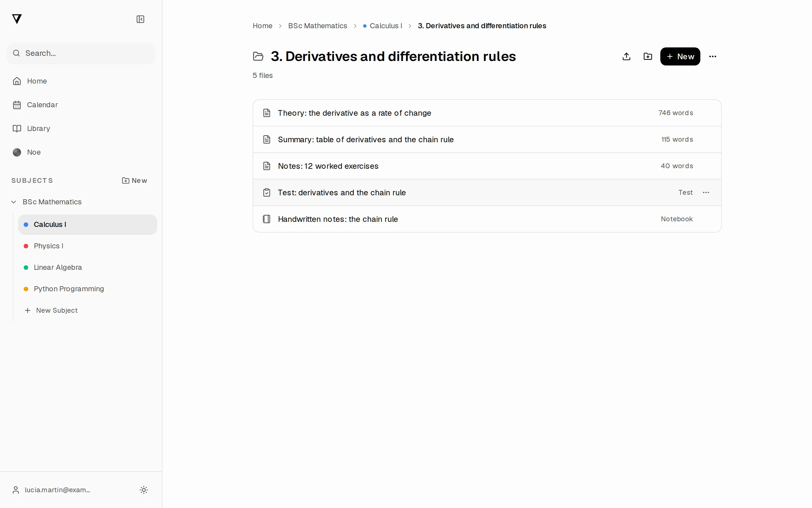Open Test: derivatives and the chain rule
Screen dimensions: 812x508
coord(487,192)
